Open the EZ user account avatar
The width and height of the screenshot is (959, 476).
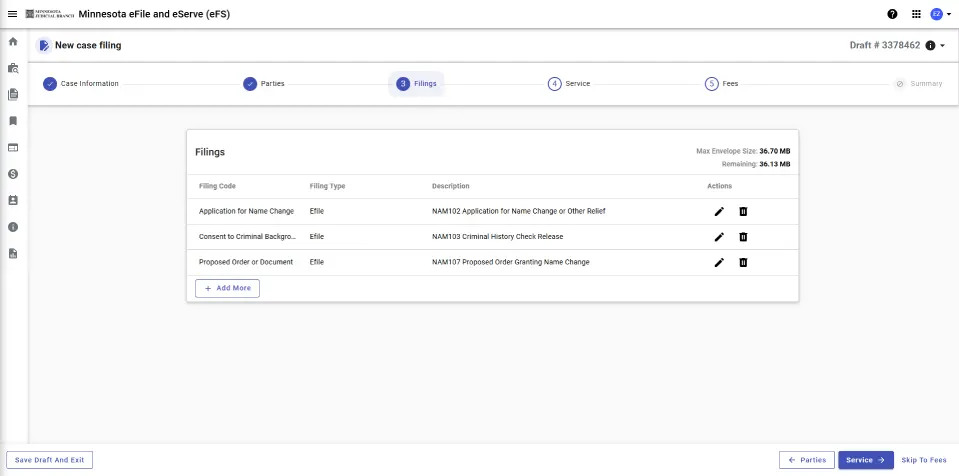coord(936,14)
